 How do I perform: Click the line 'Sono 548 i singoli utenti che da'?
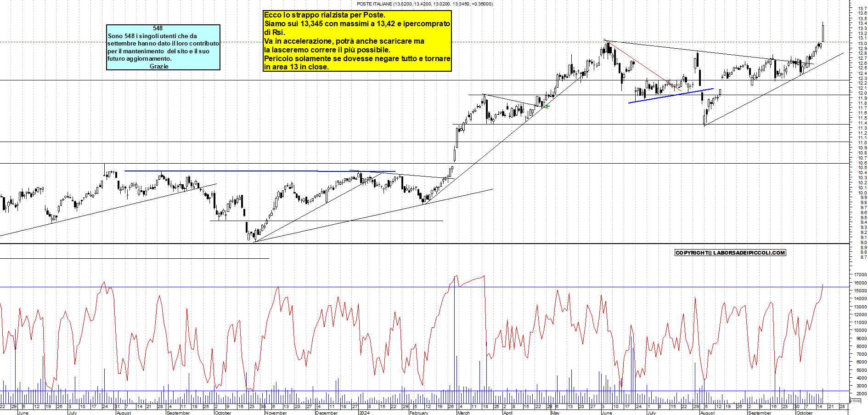click(x=152, y=36)
